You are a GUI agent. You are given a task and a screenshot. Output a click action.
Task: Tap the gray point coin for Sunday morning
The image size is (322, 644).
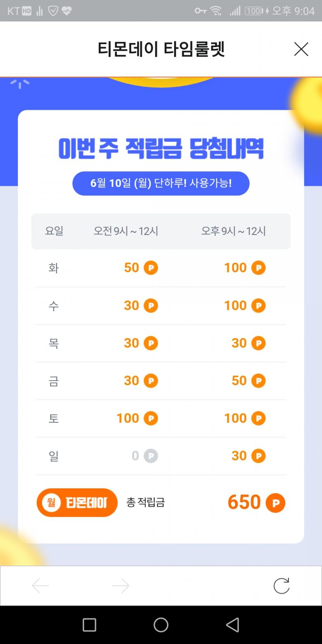click(x=151, y=456)
